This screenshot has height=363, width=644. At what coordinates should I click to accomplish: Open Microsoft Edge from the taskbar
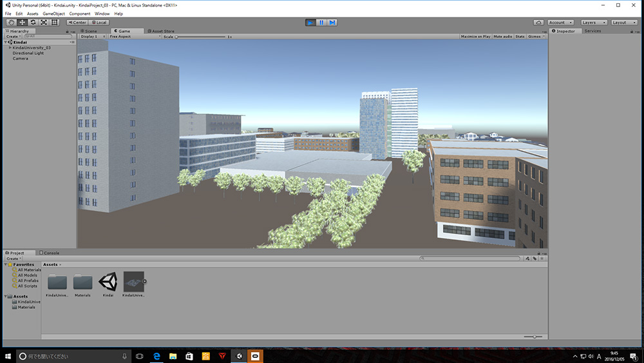(156, 356)
